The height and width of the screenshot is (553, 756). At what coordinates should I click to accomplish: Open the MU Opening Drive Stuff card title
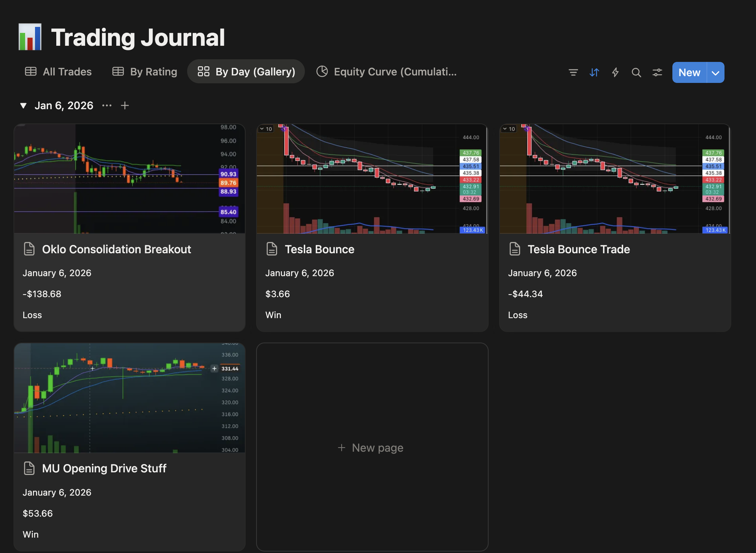click(104, 469)
